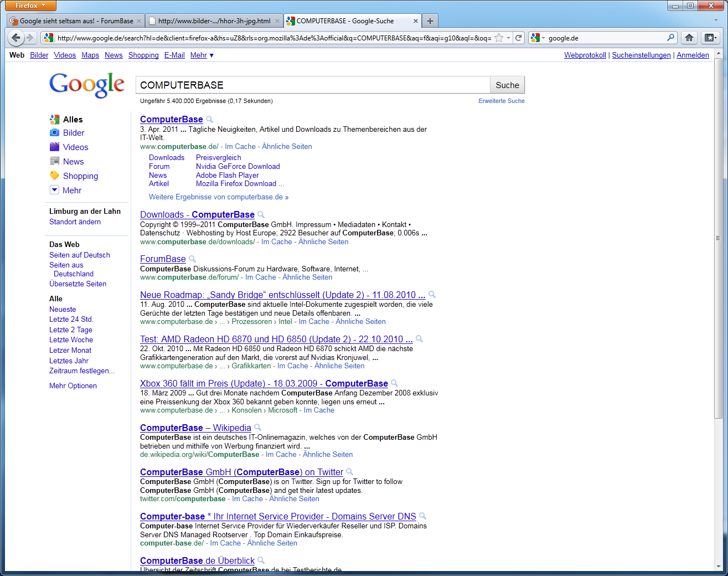
Task: Click preview magnifier beside Xbox 360 result
Action: coord(394,384)
